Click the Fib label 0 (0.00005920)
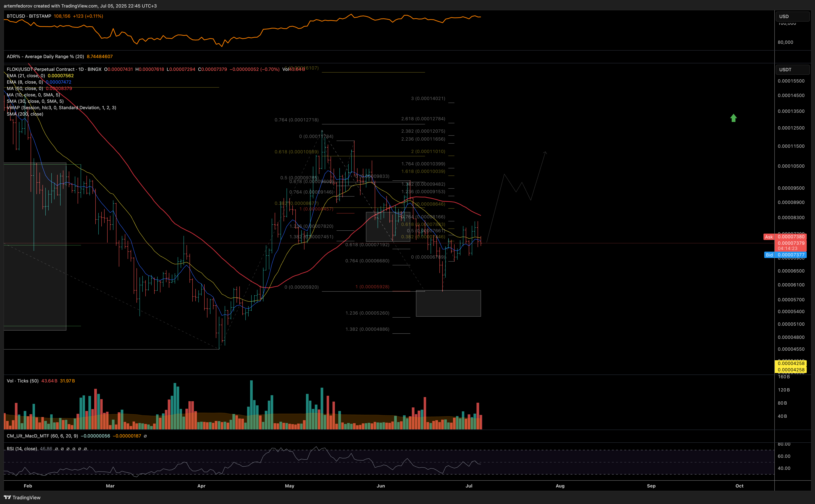This screenshot has width=815, height=504. (301, 287)
